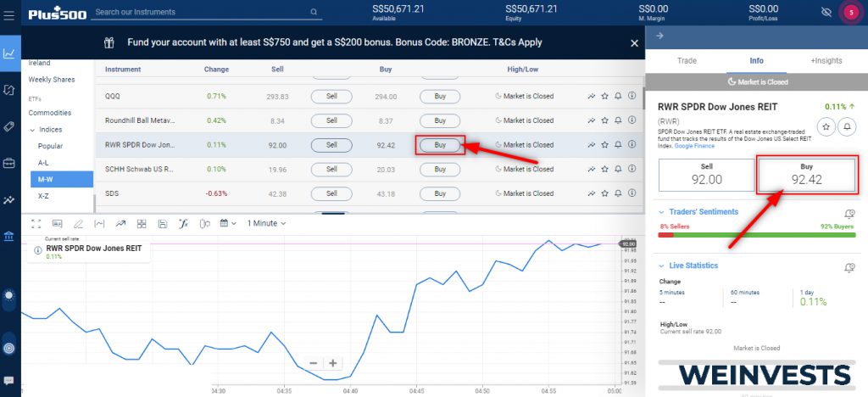Open the 1 Minute timeframe dropdown

coord(266,224)
